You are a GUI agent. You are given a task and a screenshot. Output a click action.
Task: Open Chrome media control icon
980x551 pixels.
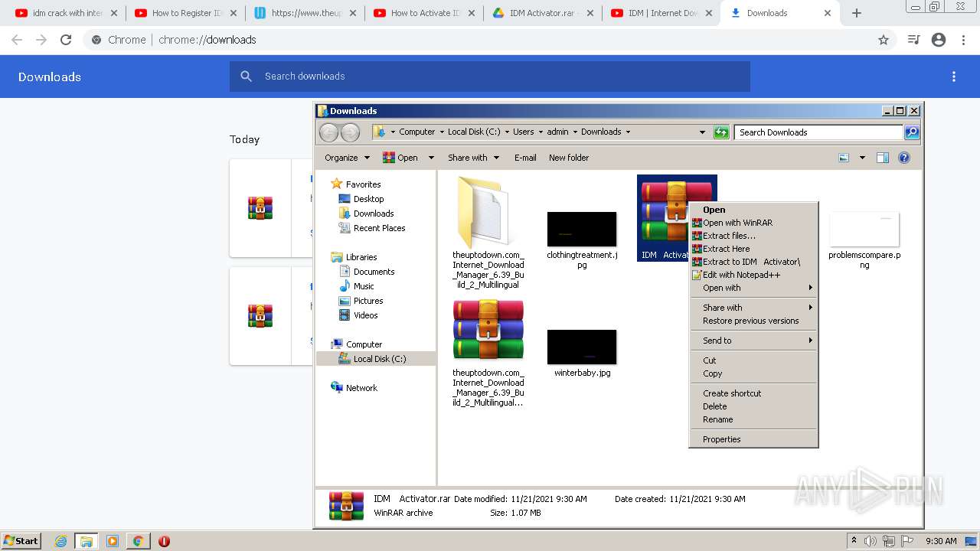click(913, 40)
